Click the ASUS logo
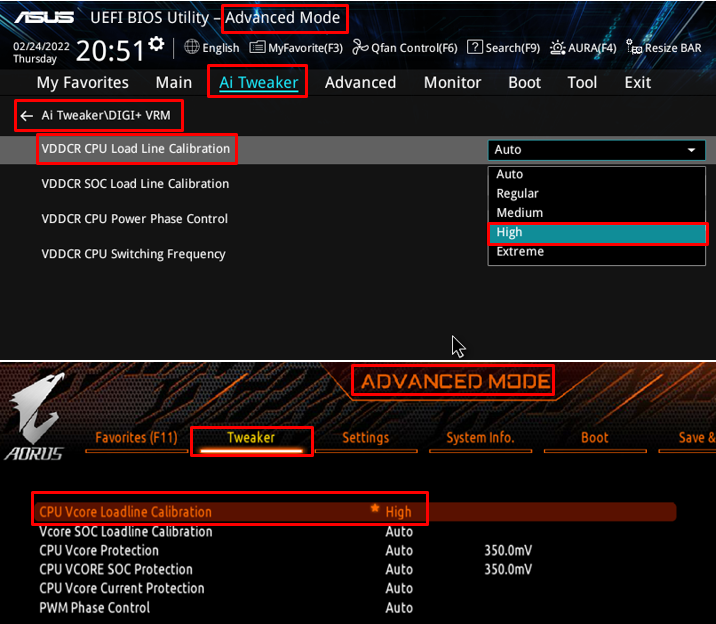This screenshot has width=716, height=624. (44, 17)
